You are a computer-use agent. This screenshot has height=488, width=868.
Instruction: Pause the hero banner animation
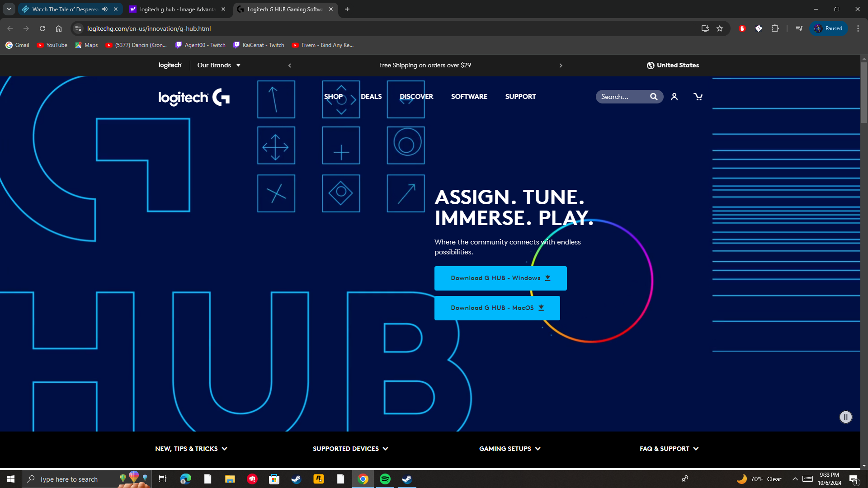[x=845, y=417]
